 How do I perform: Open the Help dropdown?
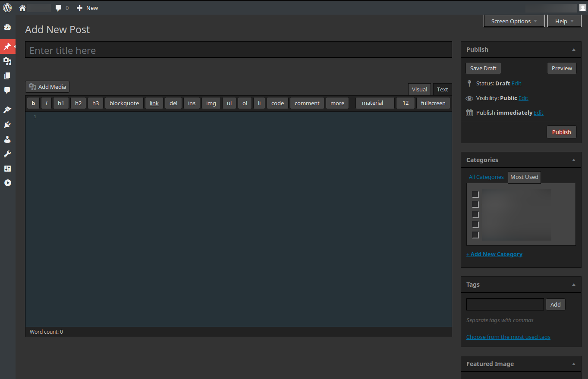click(564, 21)
